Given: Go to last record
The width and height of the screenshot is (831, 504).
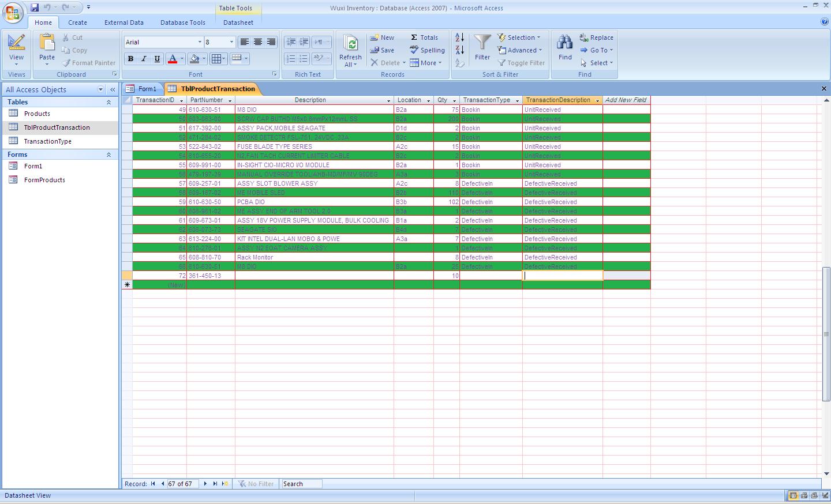Looking at the screenshot, I should click(215, 484).
